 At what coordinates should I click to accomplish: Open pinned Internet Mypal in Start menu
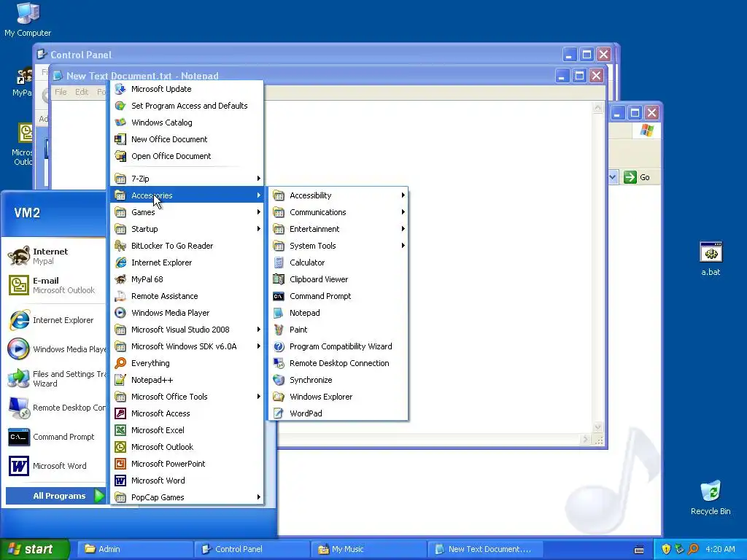pyautogui.click(x=55, y=256)
